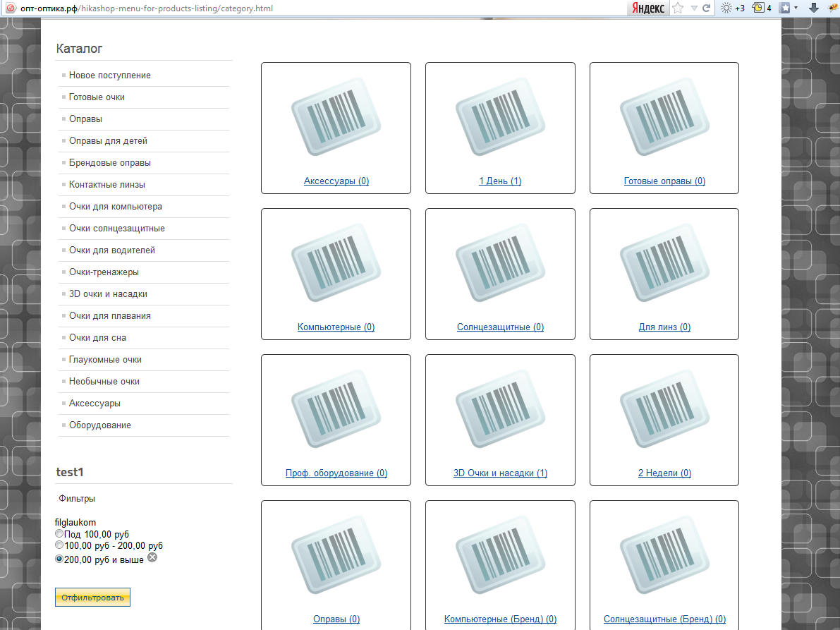The height and width of the screenshot is (630, 840).
Task: Open the Солнцезащитные (0) category link
Action: [x=500, y=327]
